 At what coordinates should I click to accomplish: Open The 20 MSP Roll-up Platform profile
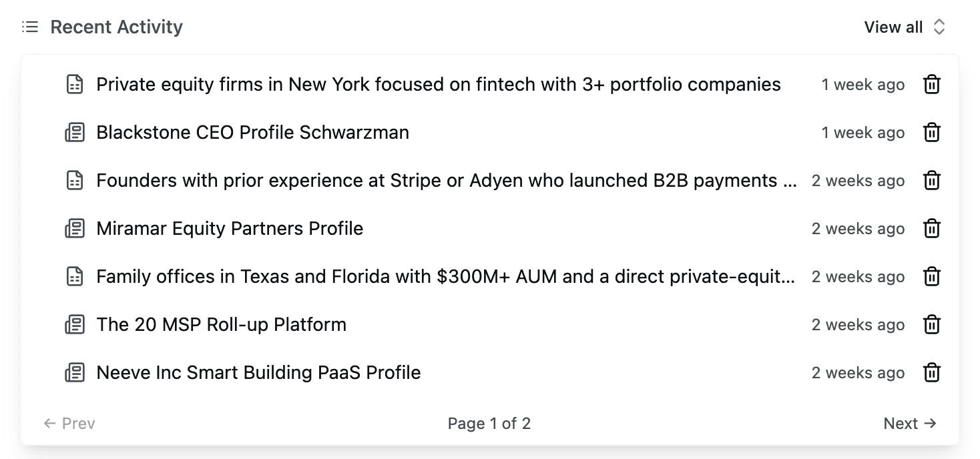[221, 325]
